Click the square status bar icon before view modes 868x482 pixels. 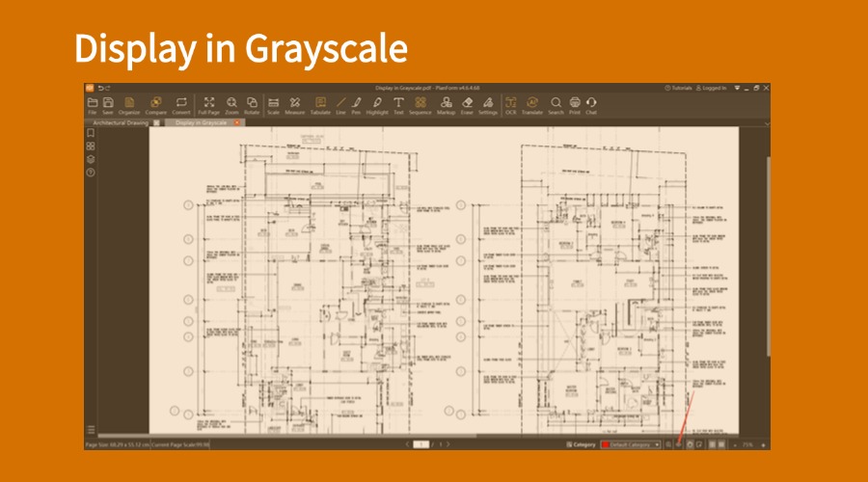(x=700, y=444)
